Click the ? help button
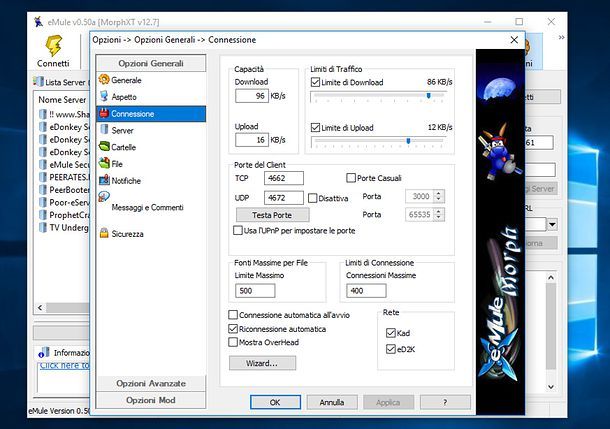Screen dimensions: 610x429 coord(445,402)
